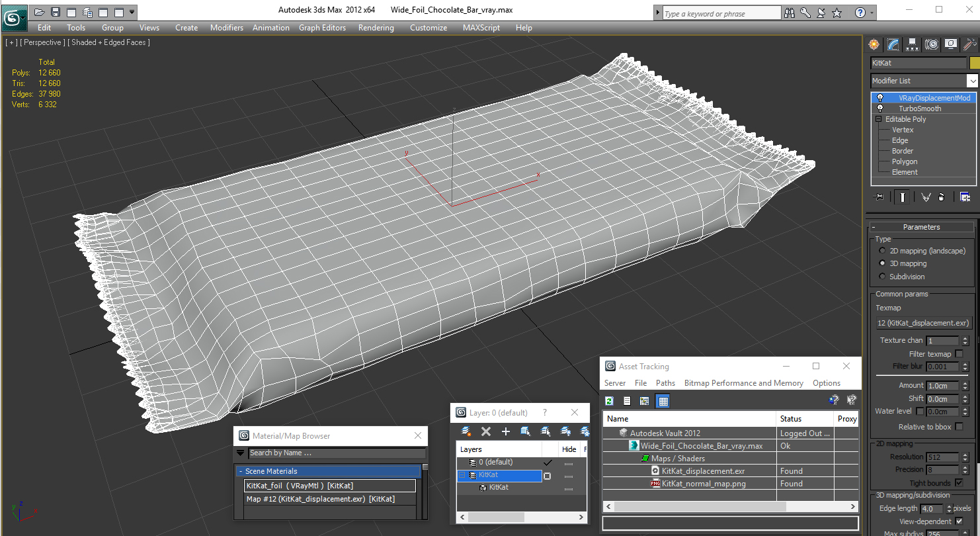The image size is (980, 536).
Task: Select KitKat_foil VRayMtl material entry
Action: [330, 486]
